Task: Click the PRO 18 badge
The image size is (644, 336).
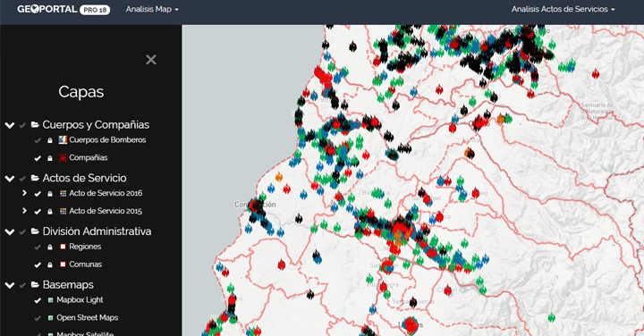Action: coord(95,10)
